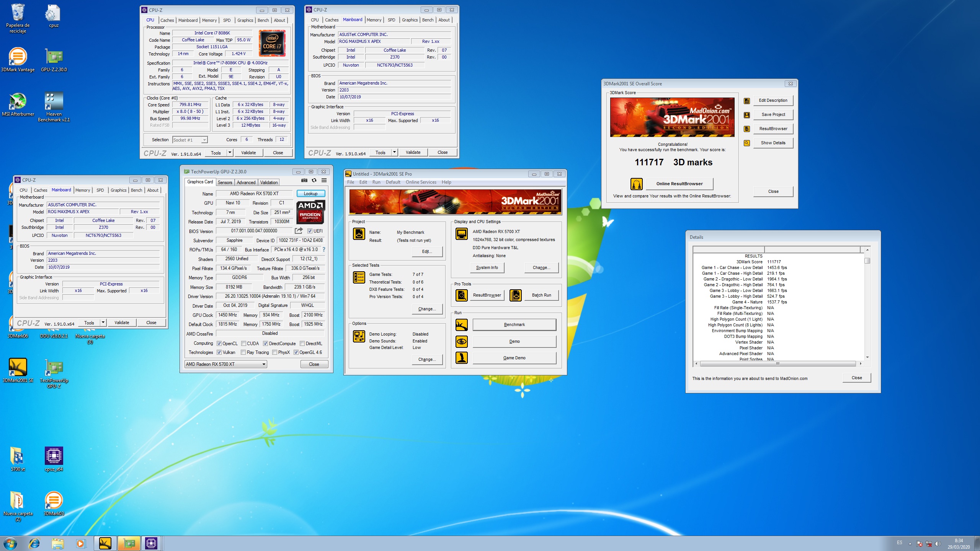
Task: Open Internet Explorer from taskbar
Action: click(34, 543)
